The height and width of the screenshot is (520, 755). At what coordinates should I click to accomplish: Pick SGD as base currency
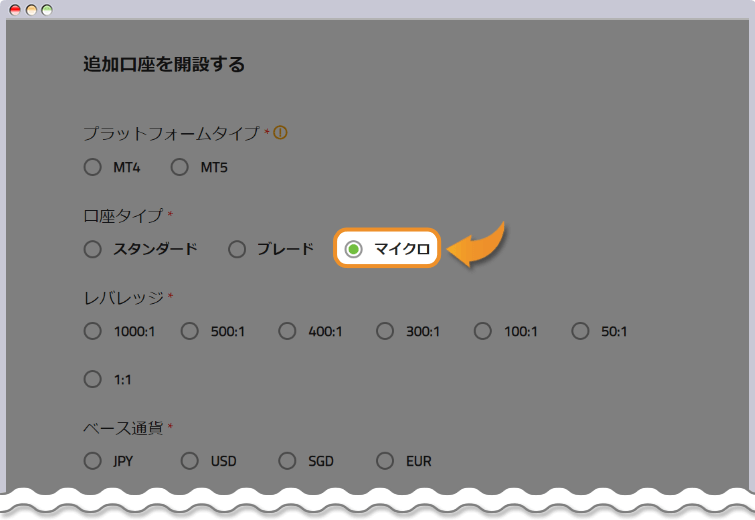[287, 461]
